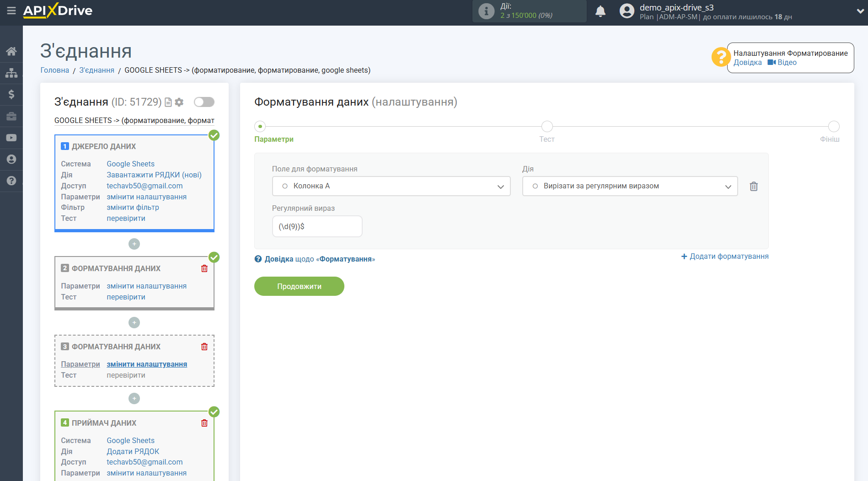Open the hamburger menu icon

click(11, 11)
